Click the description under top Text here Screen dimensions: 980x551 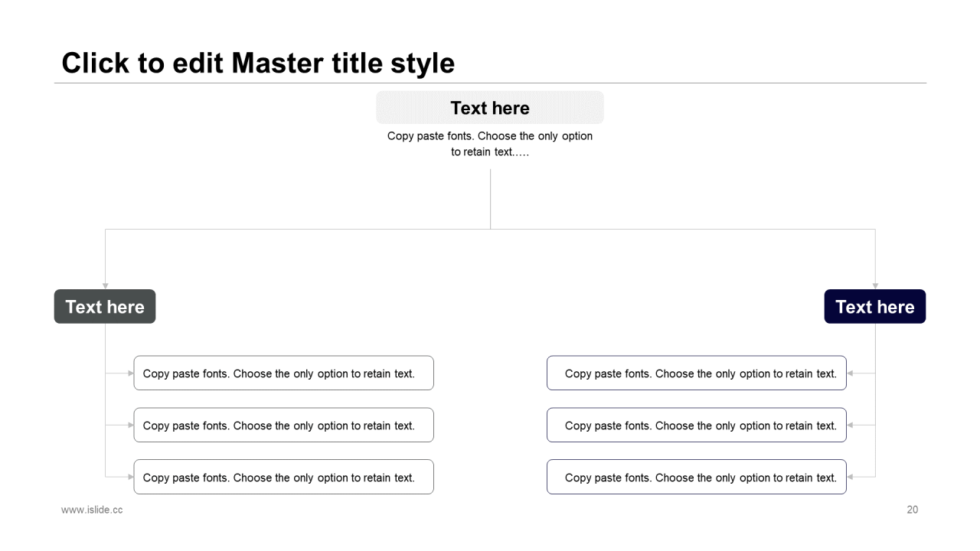489,144
